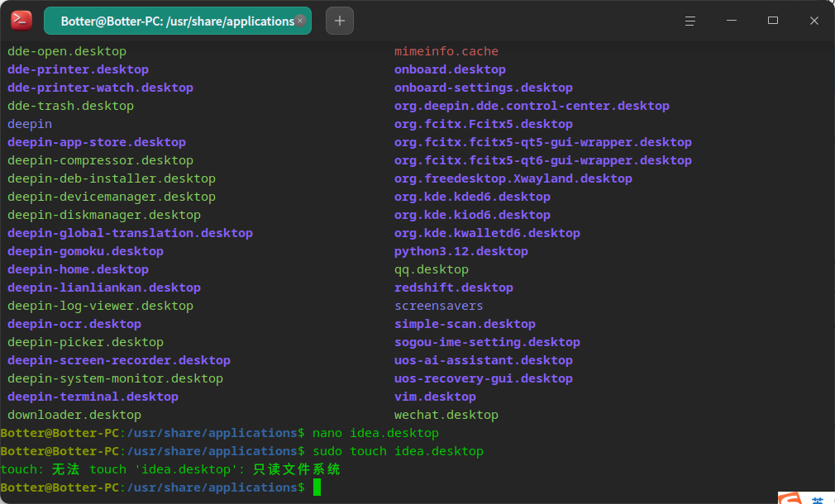Click python3.12.desktop file name
The width and height of the screenshot is (835, 504).
coord(461,251)
